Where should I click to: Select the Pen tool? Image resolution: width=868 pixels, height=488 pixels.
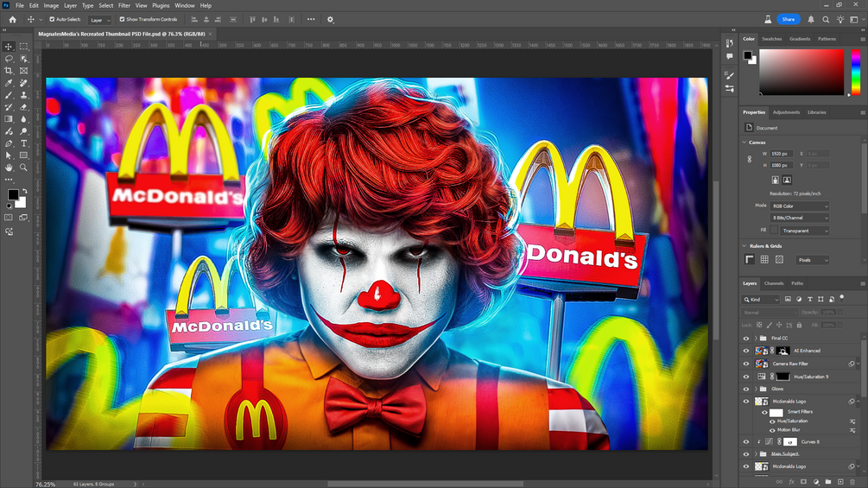9,143
